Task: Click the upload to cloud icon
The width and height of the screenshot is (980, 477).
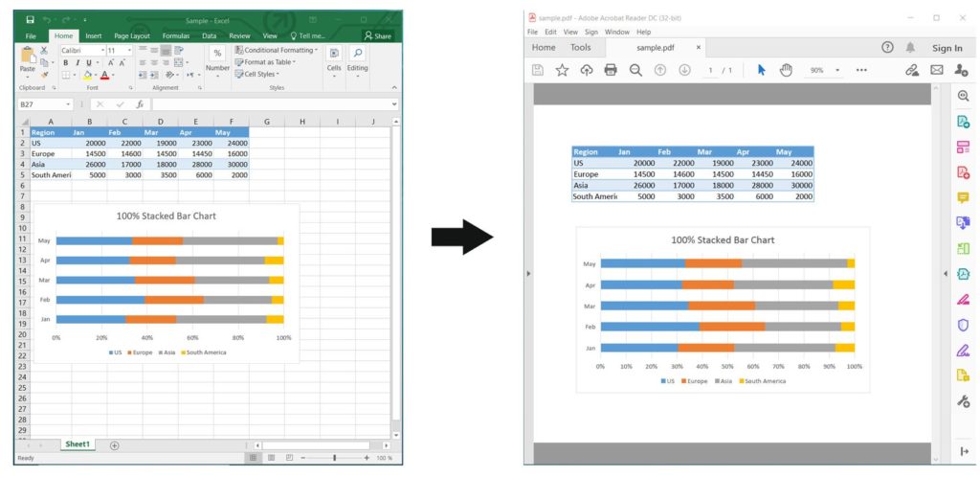Action: [587, 70]
